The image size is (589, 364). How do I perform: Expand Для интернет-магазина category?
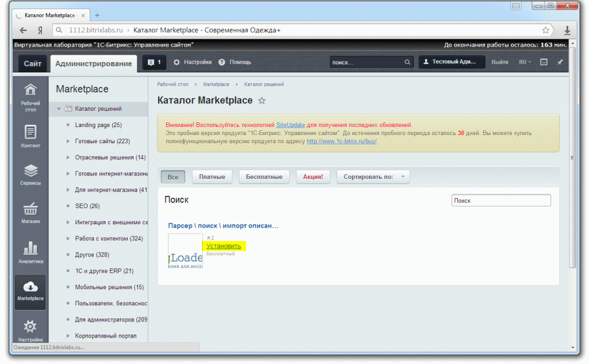68,190
